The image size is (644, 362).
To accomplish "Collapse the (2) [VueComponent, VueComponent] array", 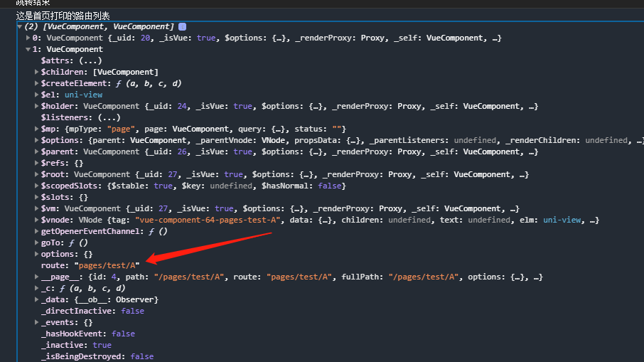I will click(19, 27).
